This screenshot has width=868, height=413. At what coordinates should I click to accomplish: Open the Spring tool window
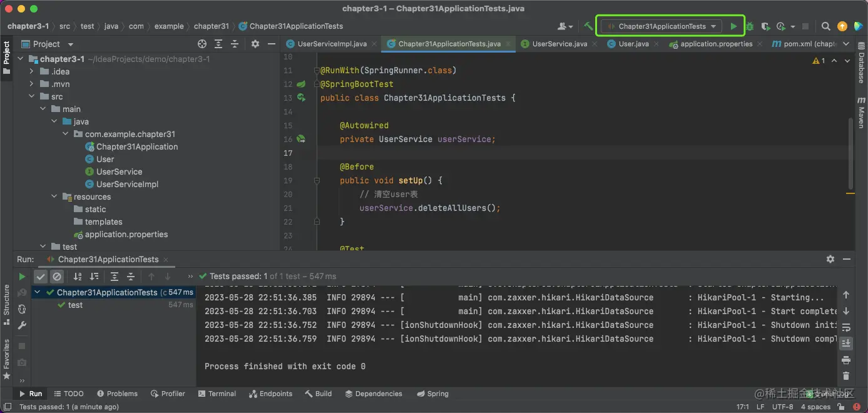click(432, 394)
